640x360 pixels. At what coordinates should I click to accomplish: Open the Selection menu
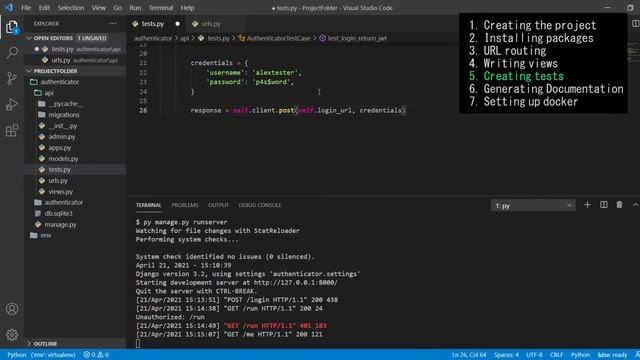click(71, 8)
